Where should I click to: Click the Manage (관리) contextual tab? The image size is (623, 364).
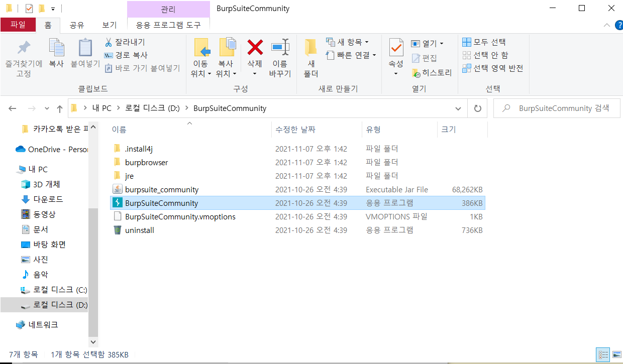168,9
